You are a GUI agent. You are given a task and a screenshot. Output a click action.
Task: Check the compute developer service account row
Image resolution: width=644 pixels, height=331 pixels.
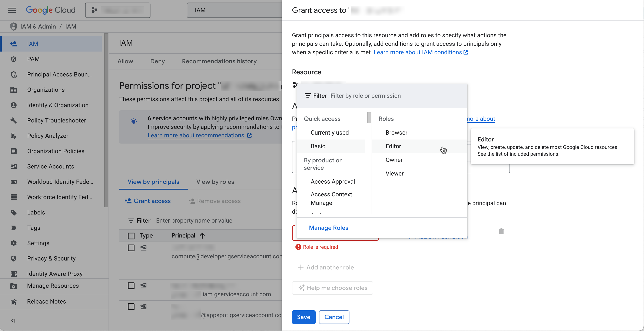click(131, 248)
